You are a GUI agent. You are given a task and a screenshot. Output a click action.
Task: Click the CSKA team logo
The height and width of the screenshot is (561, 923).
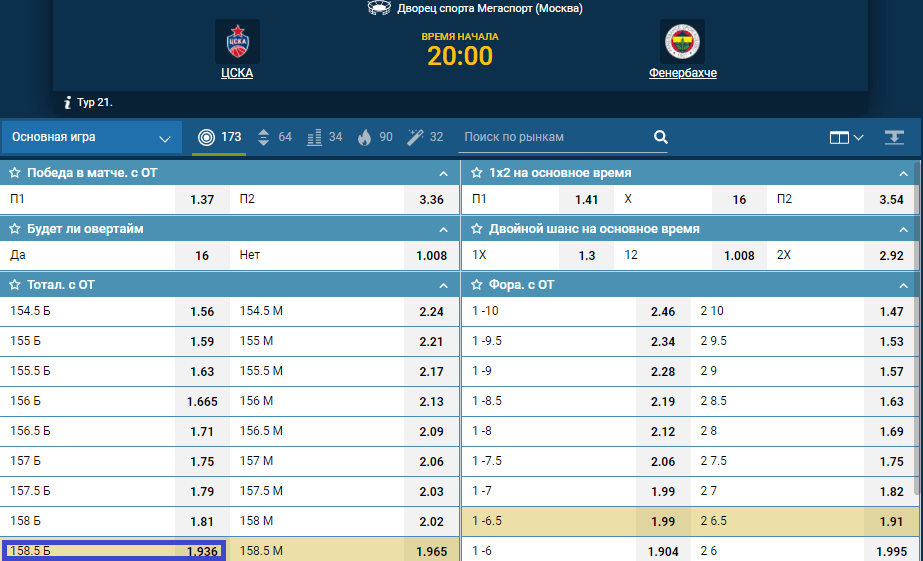click(237, 42)
